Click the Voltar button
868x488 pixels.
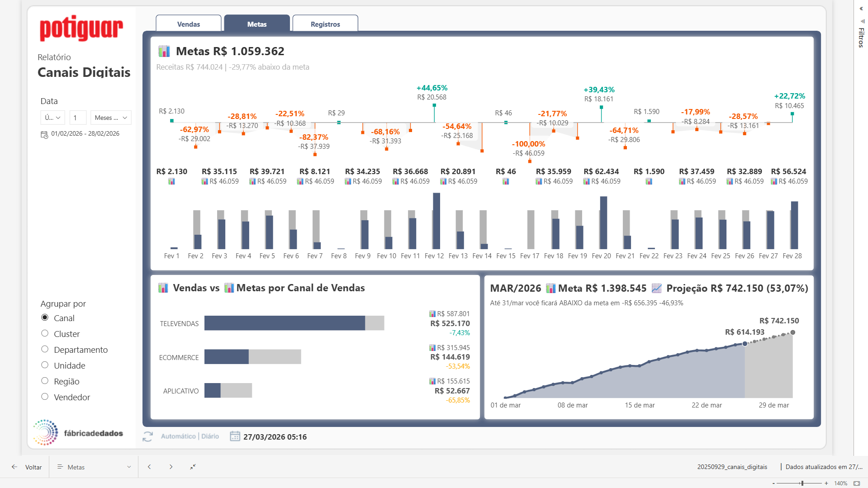(x=33, y=467)
